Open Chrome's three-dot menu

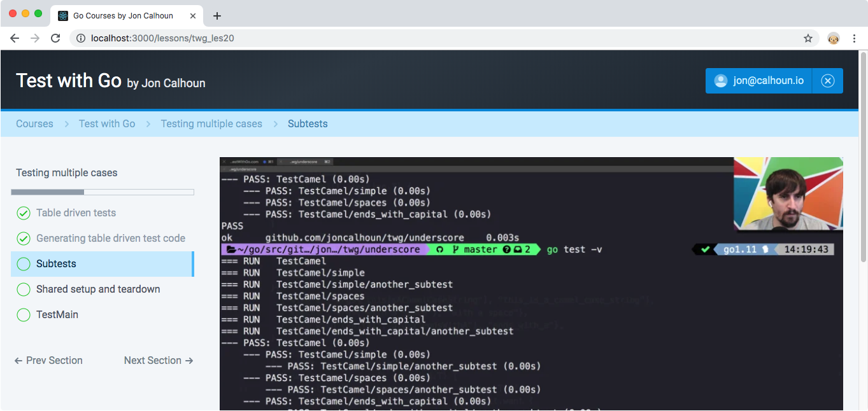click(x=855, y=38)
